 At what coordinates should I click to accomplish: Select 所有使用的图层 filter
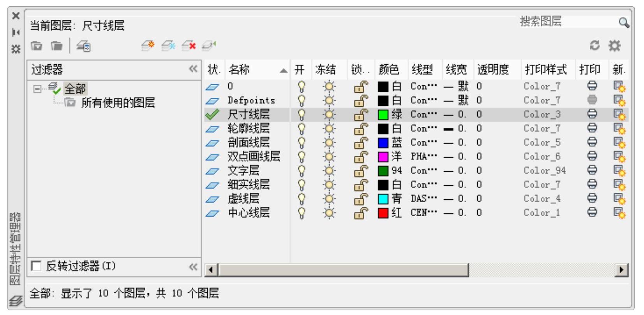pos(118,103)
